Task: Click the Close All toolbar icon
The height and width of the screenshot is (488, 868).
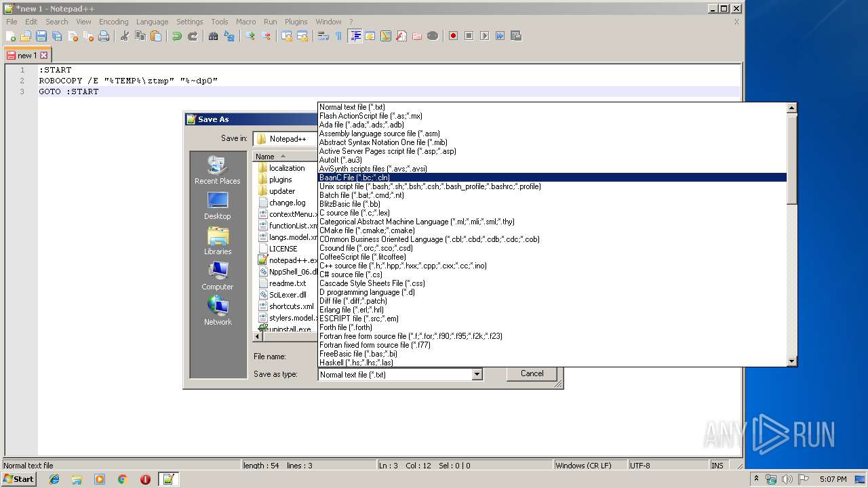Action: [x=88, y=36]
